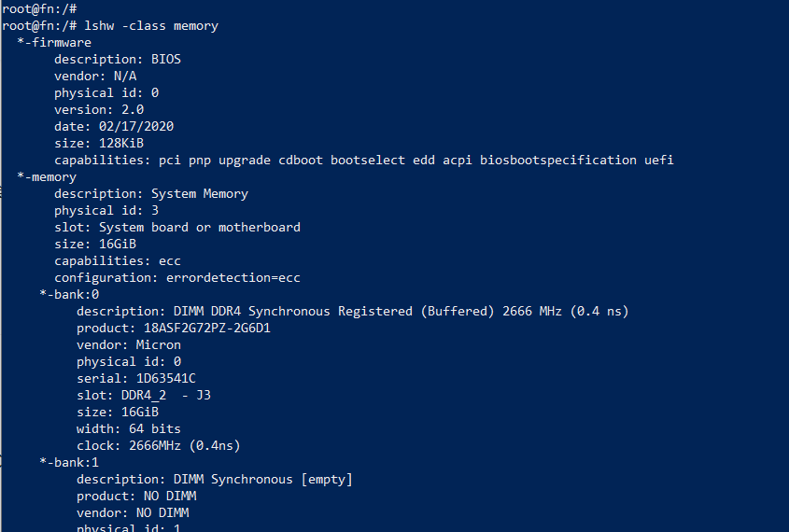Select the "width: 64 bits" line
789x532 pixels.
click(x=128, y=428)
